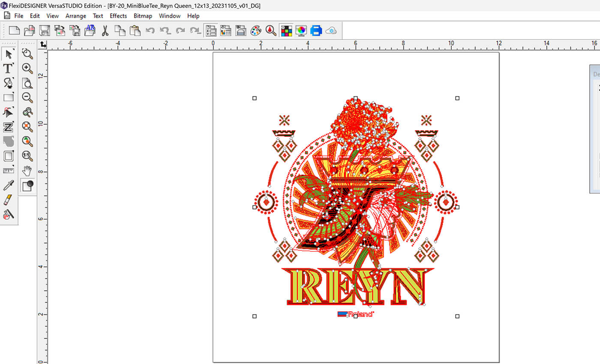Screen dimensions: 600x364
Task: Select the Hand pan tool
Action: coord(27,170)
